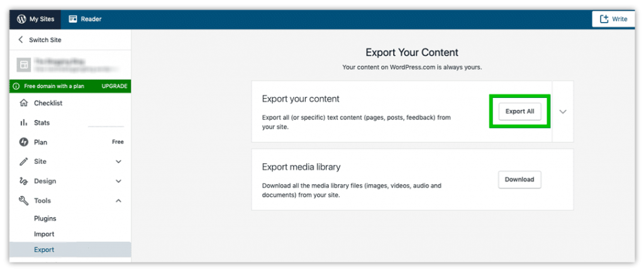Expand export options chevron beside Export All
Screen dimensions: 644x272
pyautogui.click(x=563, y=112)
